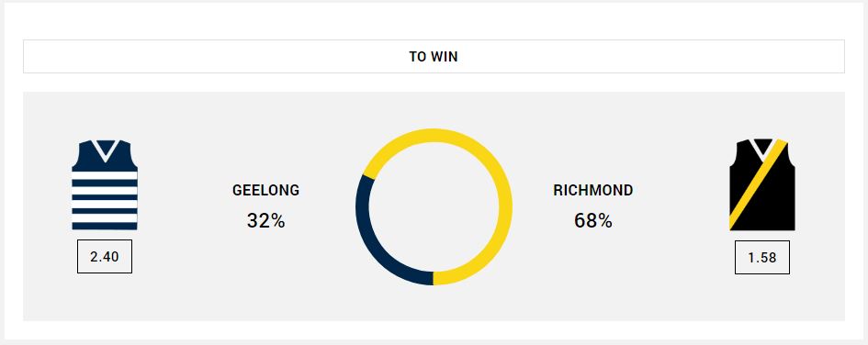This screenshot has width=868, height=345.
Task: Select Richmond's 1.58 odds box
Action: point(762,257)
